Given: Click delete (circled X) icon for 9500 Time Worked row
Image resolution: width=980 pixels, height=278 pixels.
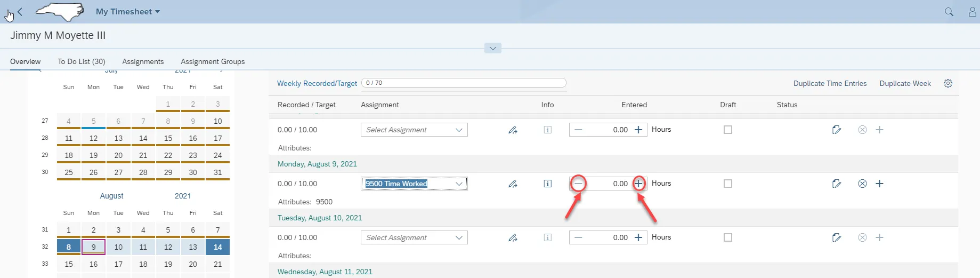Looking at the screenshot, I should click(862, 184).
